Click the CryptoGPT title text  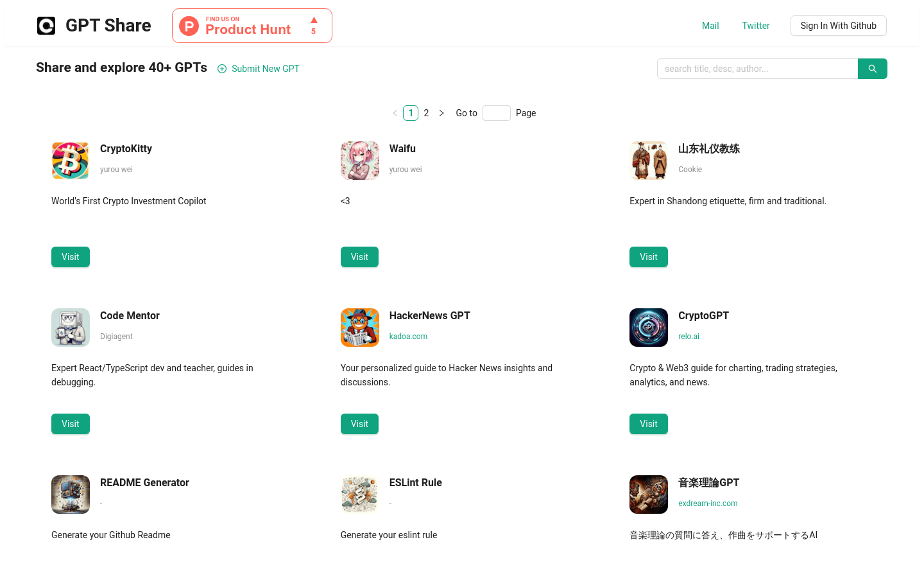[703, 316]
